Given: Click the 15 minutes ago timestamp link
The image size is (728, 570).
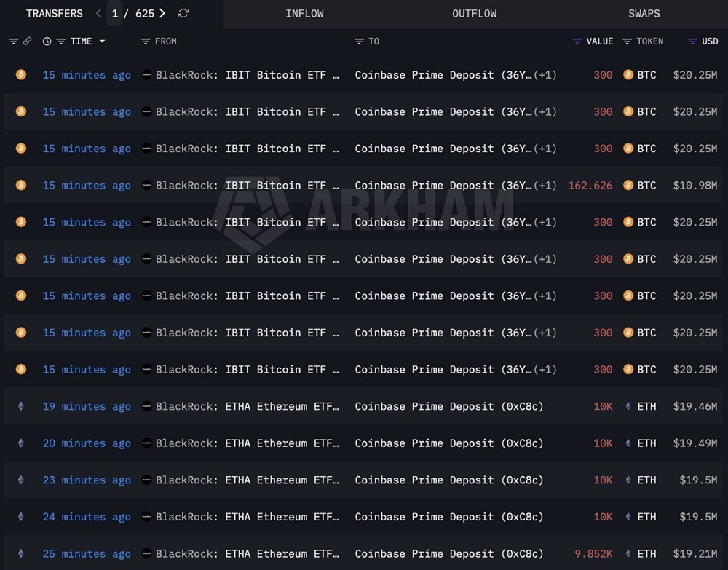Looking at the screenshot, I should pyautogui.click(x=87, y=75).
